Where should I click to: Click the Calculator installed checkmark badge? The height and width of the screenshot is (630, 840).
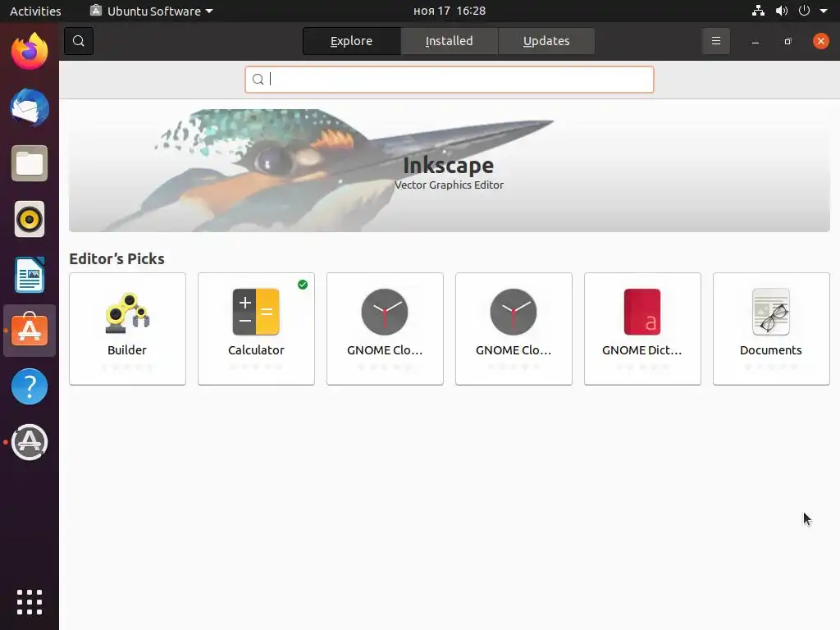click(303, 285)
